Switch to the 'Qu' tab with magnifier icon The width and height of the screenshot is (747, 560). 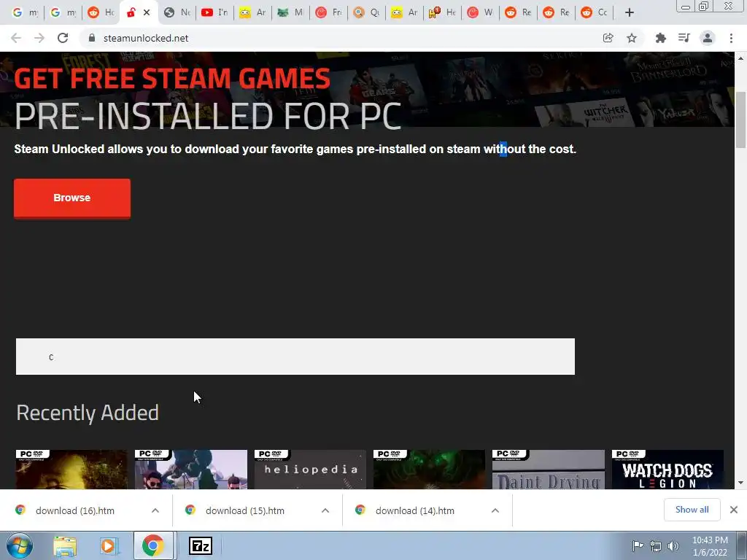(x=366, y=13)
